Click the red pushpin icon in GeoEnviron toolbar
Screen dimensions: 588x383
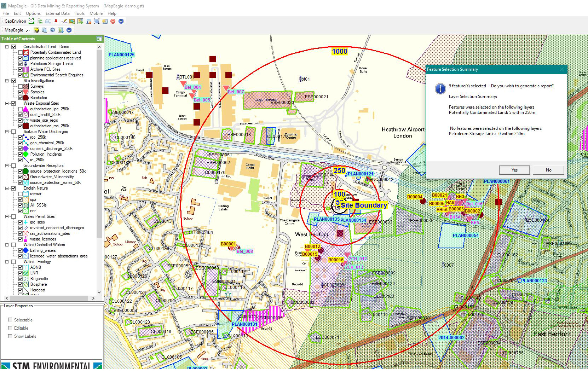coord(56,21)
